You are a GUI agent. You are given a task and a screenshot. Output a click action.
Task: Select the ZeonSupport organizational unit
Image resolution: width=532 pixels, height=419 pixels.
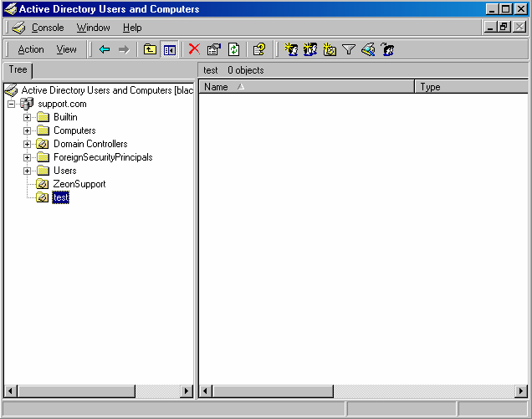[79, 184]
